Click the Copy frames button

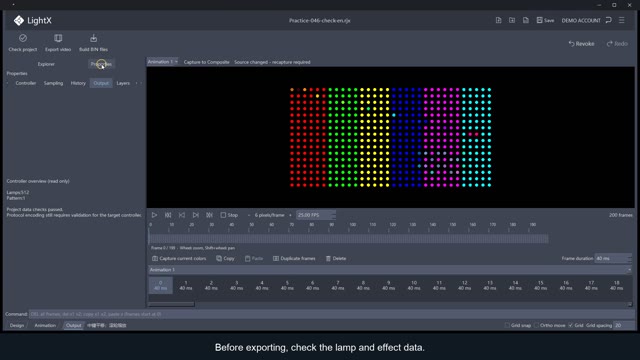tap(225, 259)
